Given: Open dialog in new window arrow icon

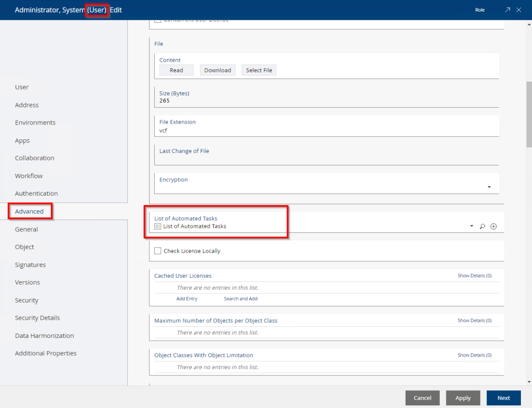Looking at the screenshot, I should pyautogui.click(x=508, y=10).
